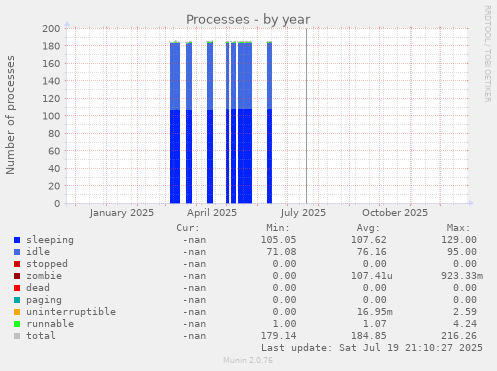Click the 'Cur:' column header
Viewport: 497px width, 371px height.
coord(188,228)
